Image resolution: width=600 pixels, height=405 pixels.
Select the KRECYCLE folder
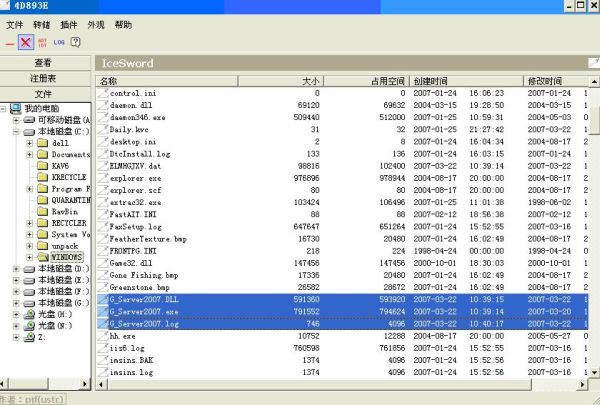pos(69,177)
